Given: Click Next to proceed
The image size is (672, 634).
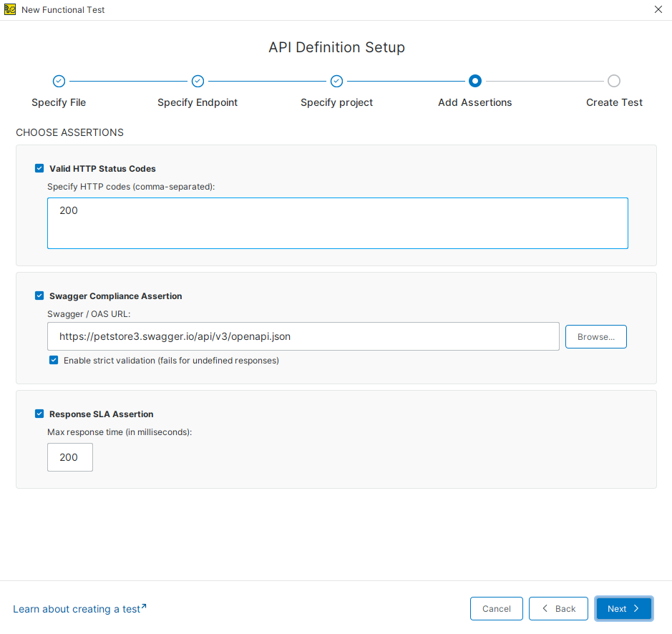Looking at the screenshot, I should [x=623, y=609].
